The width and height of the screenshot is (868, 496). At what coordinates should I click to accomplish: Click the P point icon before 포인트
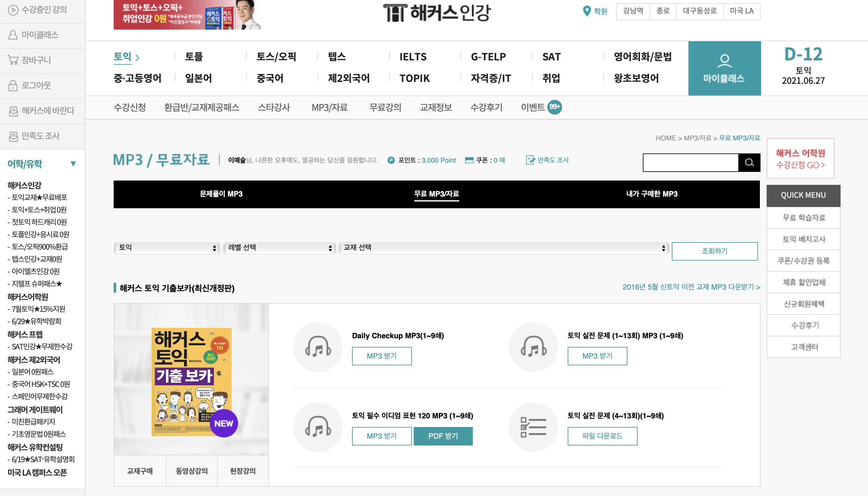[x=391, y=160]
